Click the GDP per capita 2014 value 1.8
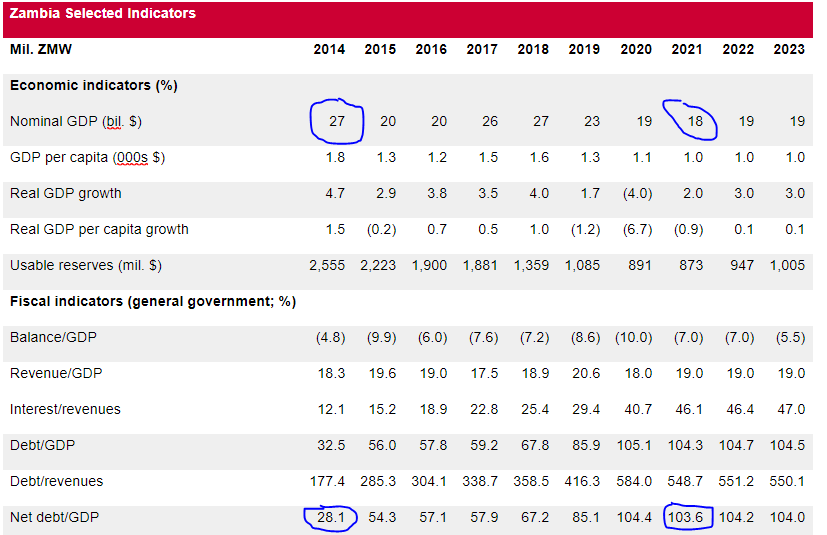The height and width of the screenshot is (535, 827). click(x=335, y=157)
